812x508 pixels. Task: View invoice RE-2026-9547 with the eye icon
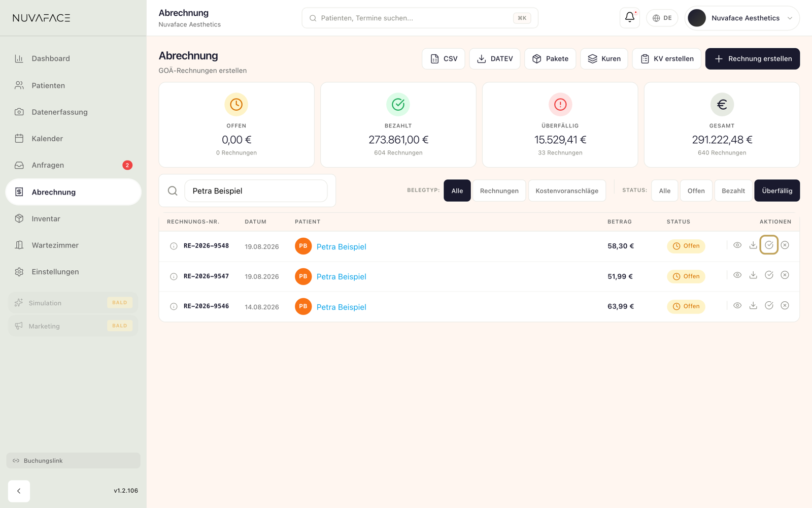737,275
